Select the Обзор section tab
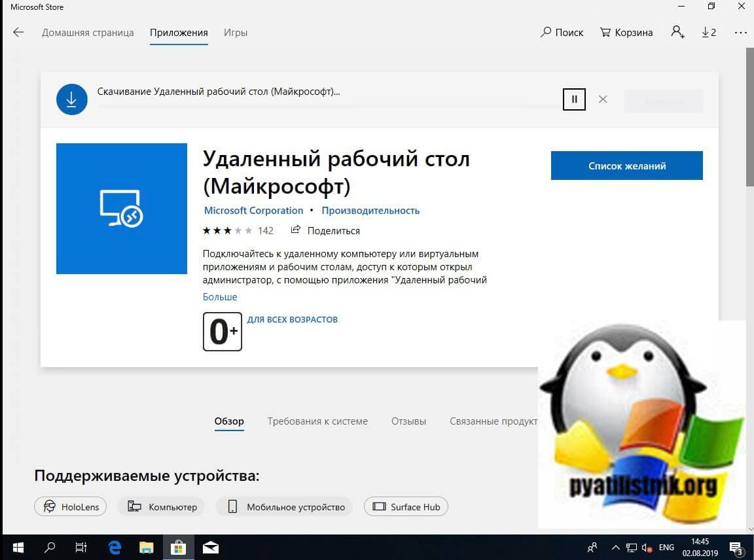 pos(229,421)
